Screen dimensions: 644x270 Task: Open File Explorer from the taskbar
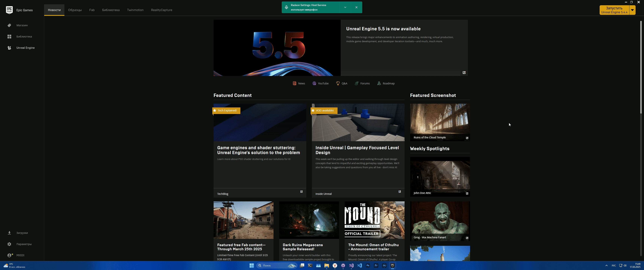(326, 265)
